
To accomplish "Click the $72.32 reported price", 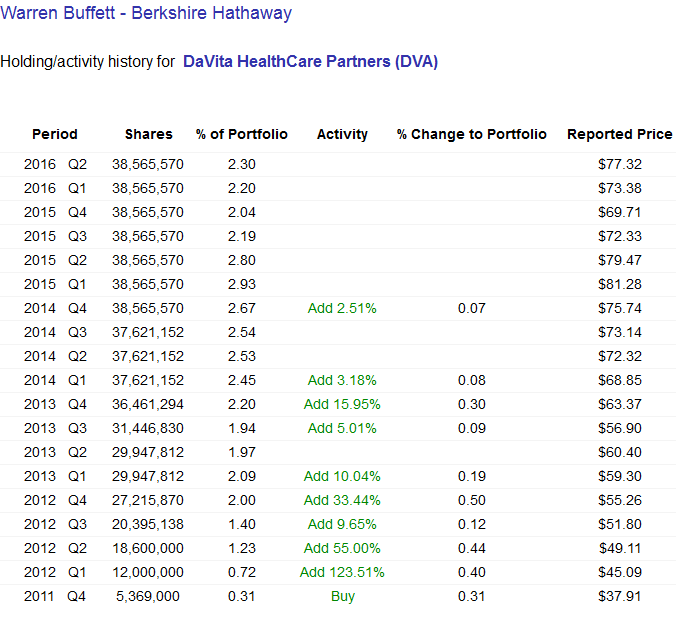I will [620, 356].
